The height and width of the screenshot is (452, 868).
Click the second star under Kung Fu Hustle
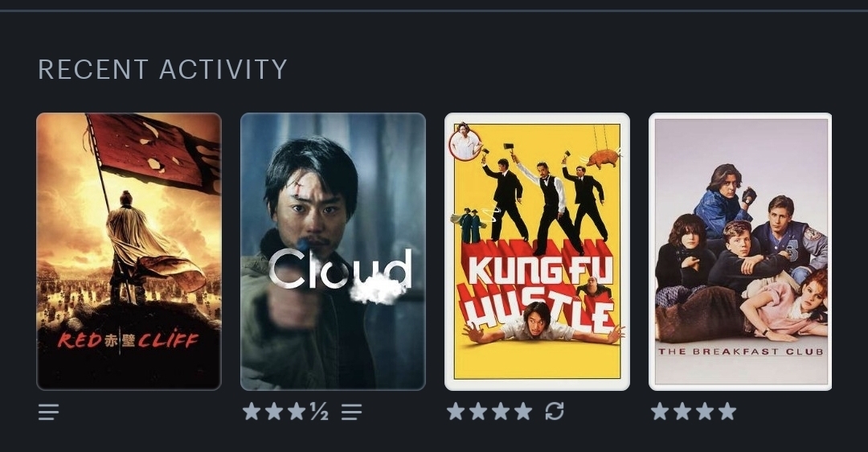478,412
